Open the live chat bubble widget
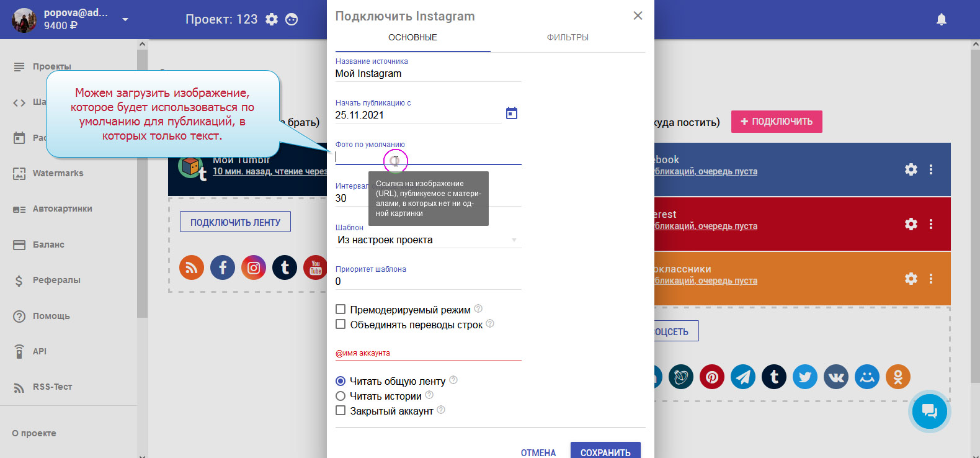This screenshot has width=980, height=458. pyautogui.click(x=929, y=411)
